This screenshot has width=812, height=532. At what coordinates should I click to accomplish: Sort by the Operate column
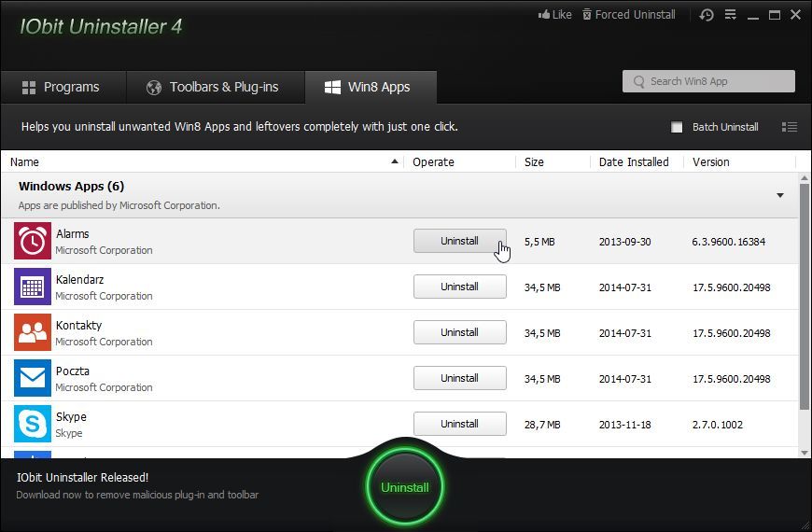click(x=459, y=162)
